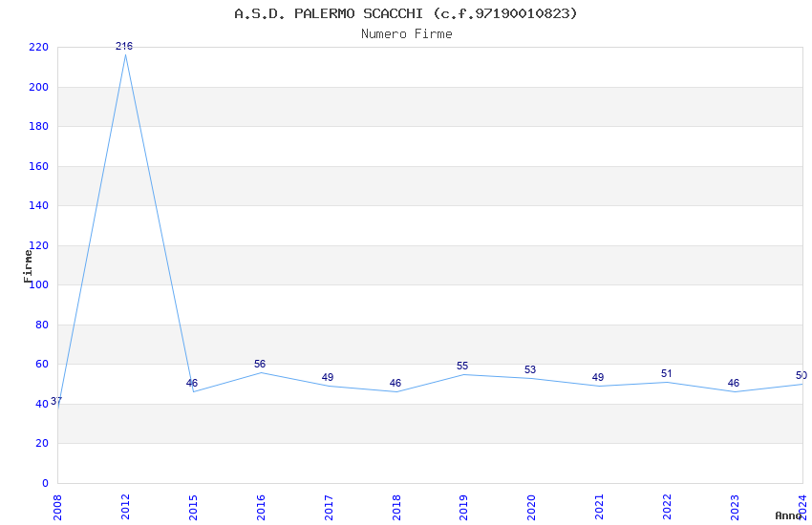Click the chart title A.S.D. PALERMO SCACCHI
Image resolution: width=812 pixels, height=525 pixels.
[x=406, y=13]
